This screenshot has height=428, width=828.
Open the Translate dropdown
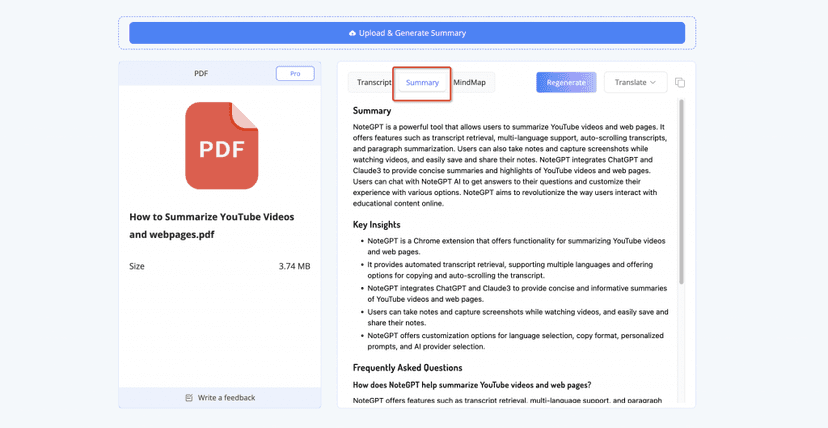coord(635,82)
